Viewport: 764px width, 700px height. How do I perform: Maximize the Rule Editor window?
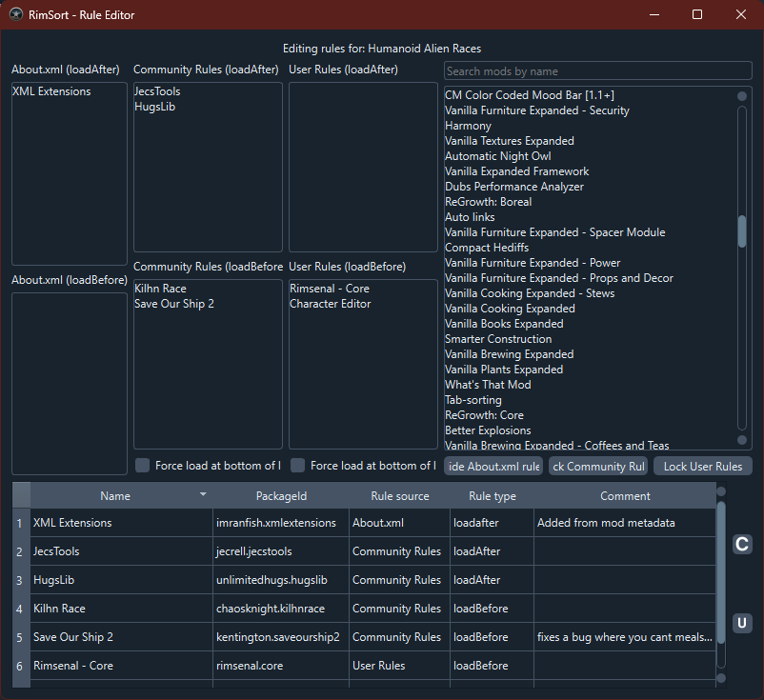pyautogui.click(x=697, y=14)
